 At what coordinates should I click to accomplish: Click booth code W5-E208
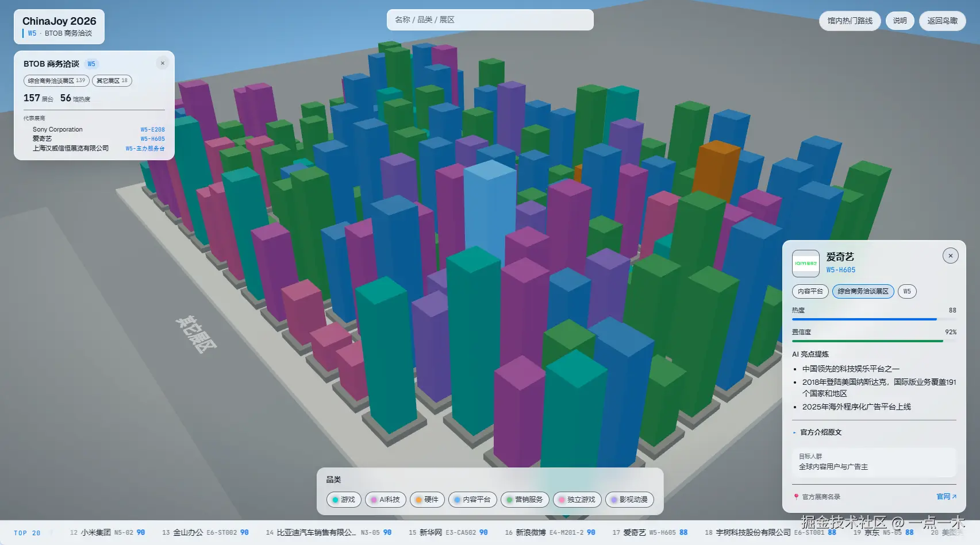pos(153,130)
